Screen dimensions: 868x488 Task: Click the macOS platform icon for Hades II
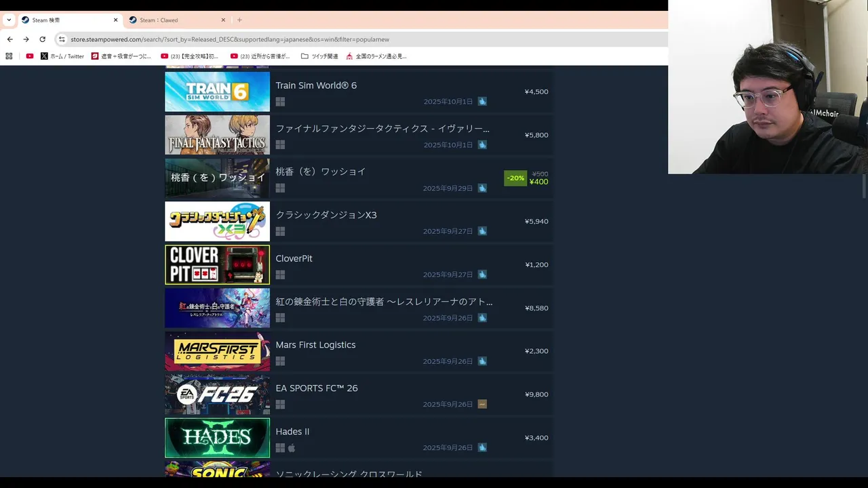pyautogui.click(x=292, y=448)
